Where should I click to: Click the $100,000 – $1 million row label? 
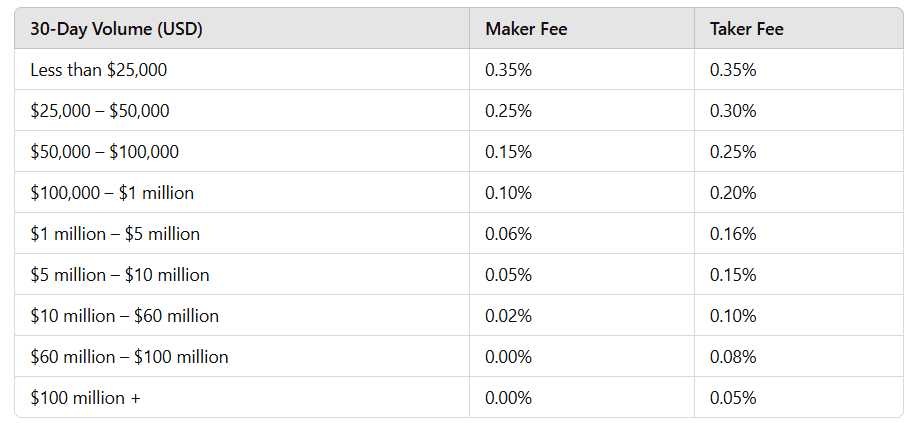click(x=112, y=193)
